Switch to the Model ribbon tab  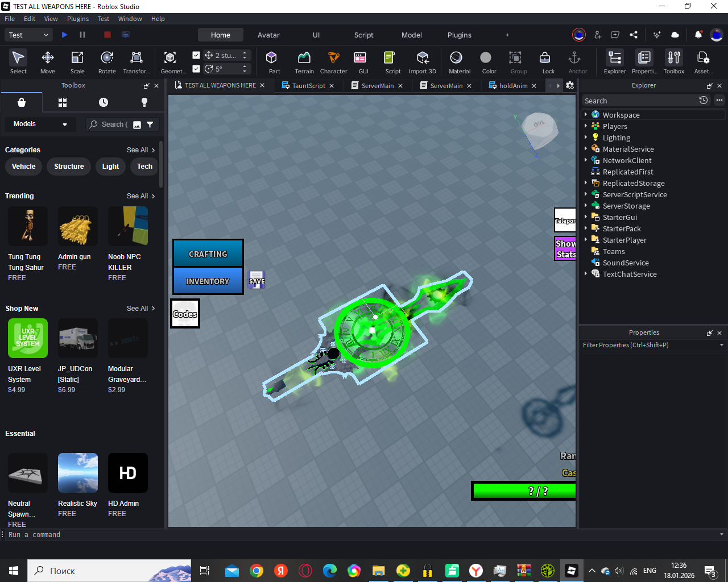pyautogui.click(x=412, y=35)
